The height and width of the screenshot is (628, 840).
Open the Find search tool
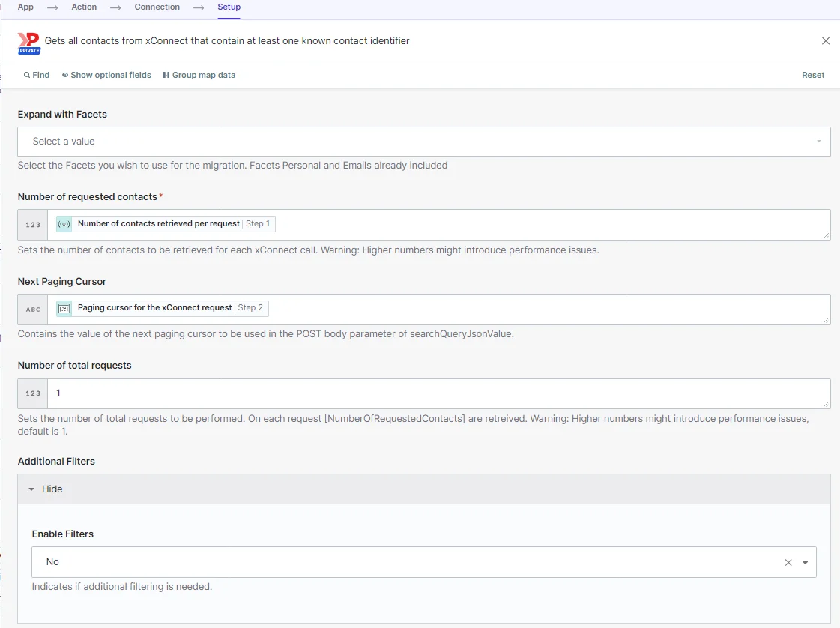(x=37, y=75)
